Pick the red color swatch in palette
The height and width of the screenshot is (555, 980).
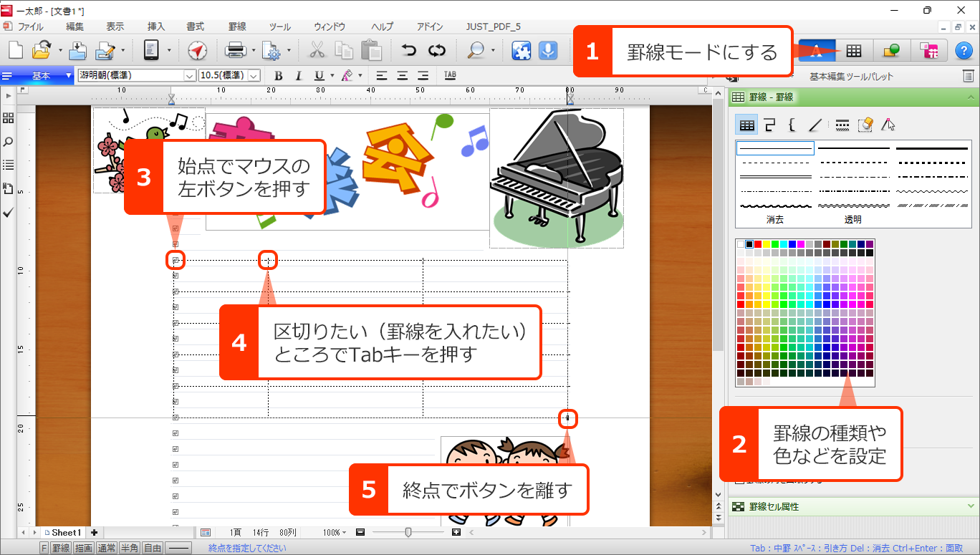click(x=758, y=244)
